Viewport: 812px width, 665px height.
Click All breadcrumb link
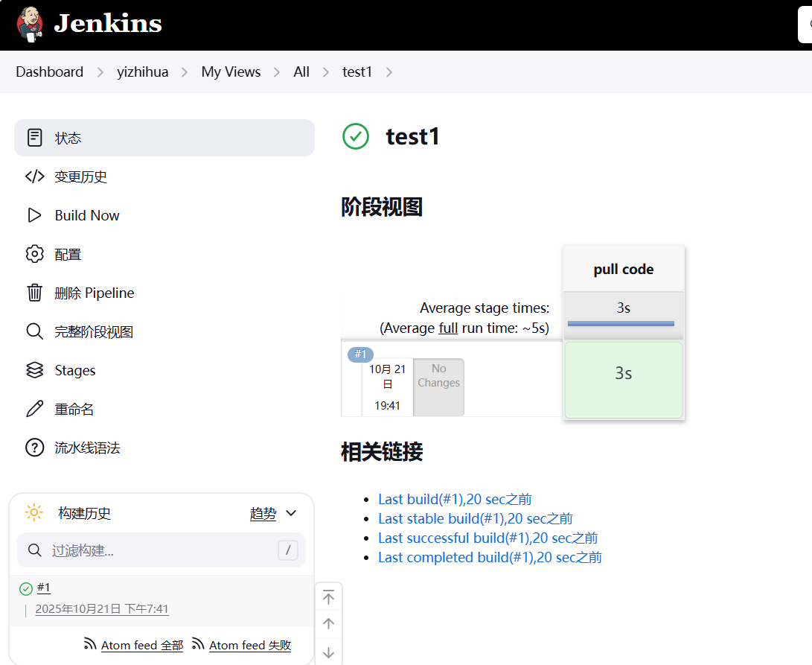coord(301,71)
